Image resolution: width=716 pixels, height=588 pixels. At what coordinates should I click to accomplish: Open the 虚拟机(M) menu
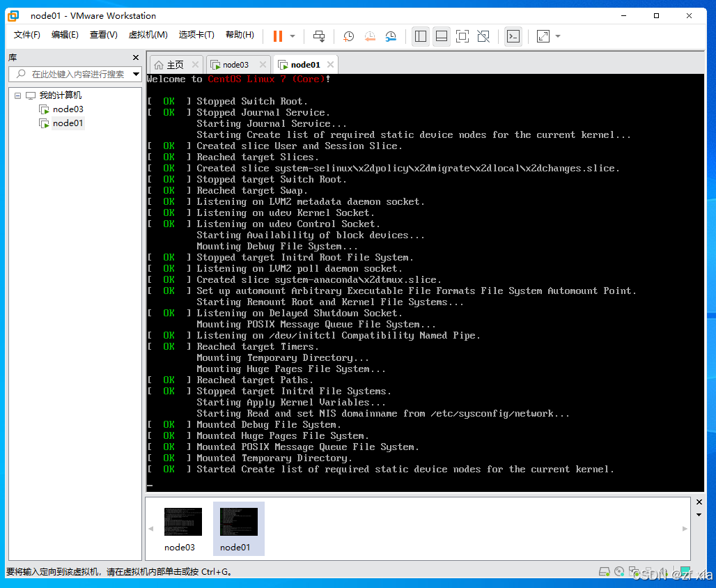coord(148,35)
